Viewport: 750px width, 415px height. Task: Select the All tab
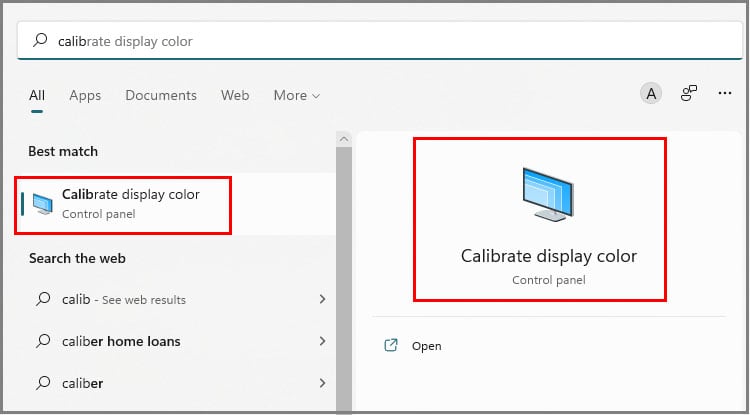[x=37, y=95]
